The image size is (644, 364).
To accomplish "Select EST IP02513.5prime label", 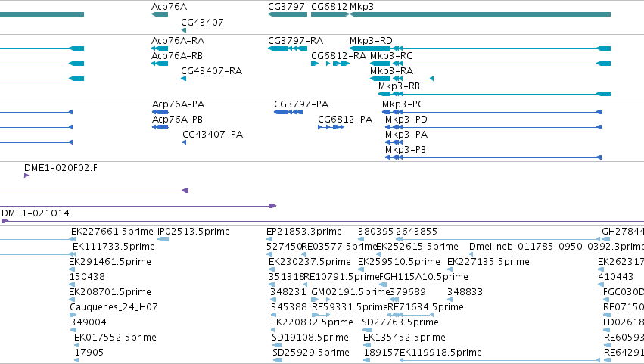I will (x=194, y=232).
